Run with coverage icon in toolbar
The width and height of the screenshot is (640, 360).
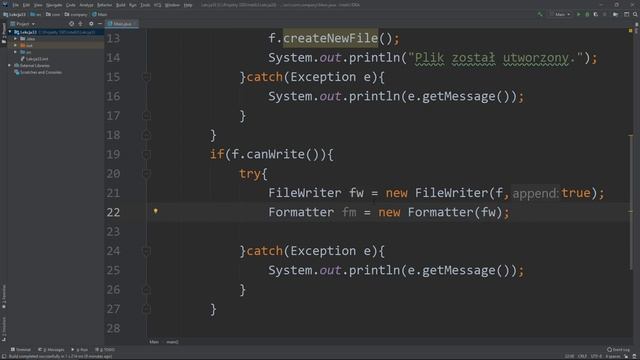click(x=596, y=14)
